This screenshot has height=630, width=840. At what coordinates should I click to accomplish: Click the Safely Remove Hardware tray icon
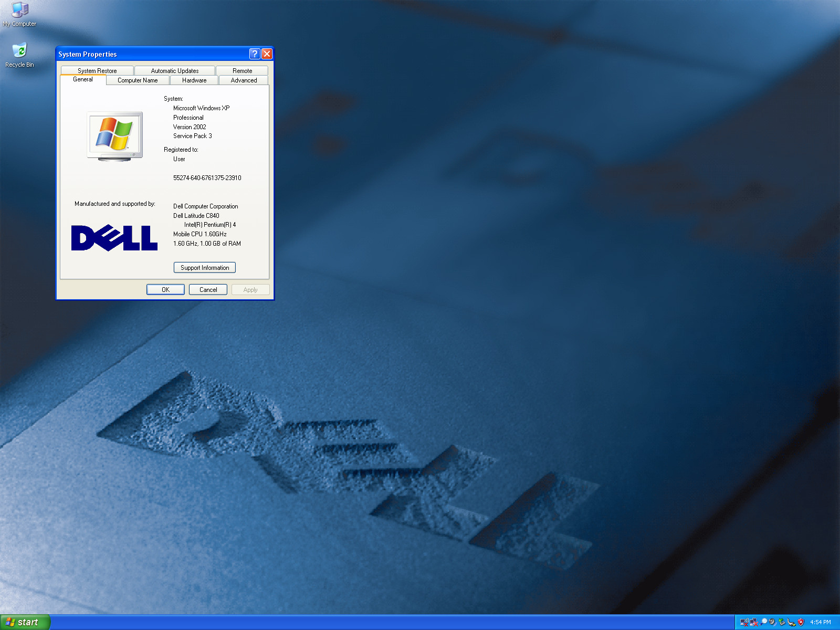coord(782,622)
